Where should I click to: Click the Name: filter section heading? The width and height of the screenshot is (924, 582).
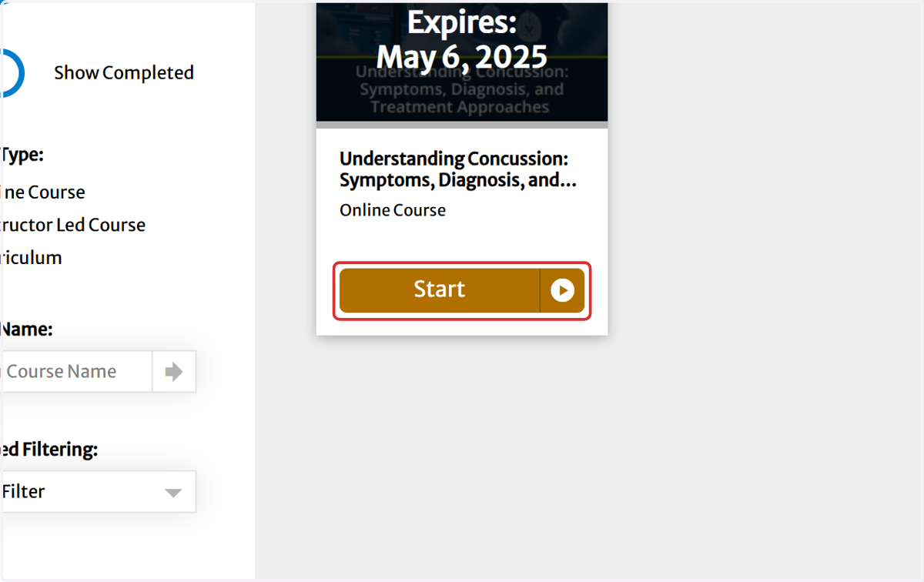pos(26,329)
